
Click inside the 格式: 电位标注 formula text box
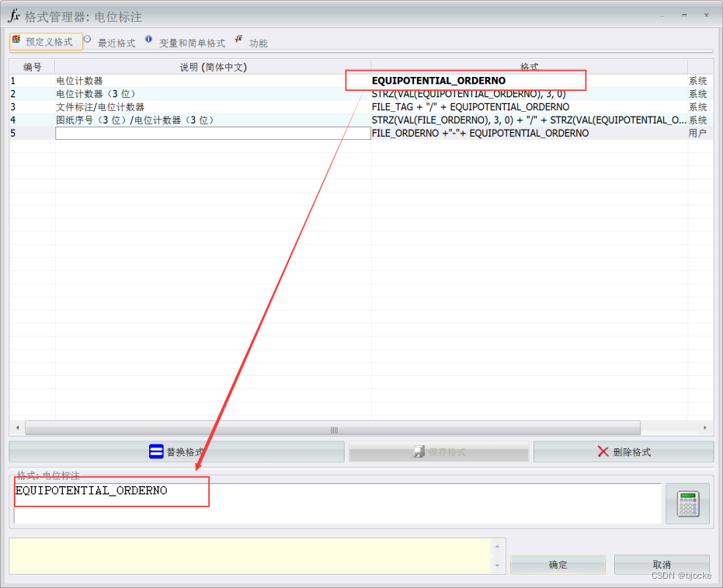pyautogui.click(x=337, y=503)
